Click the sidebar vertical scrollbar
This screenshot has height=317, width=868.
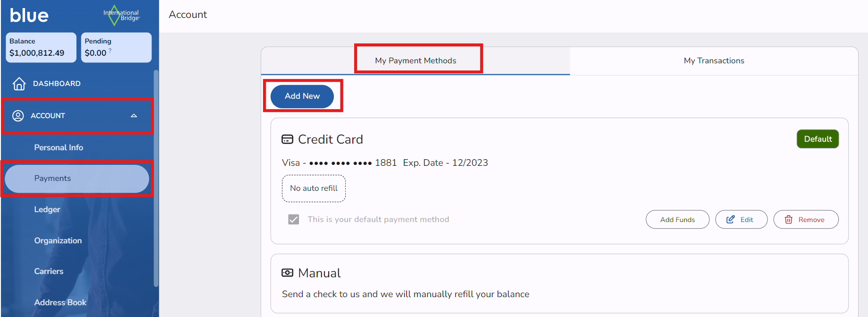pos(156,179)
